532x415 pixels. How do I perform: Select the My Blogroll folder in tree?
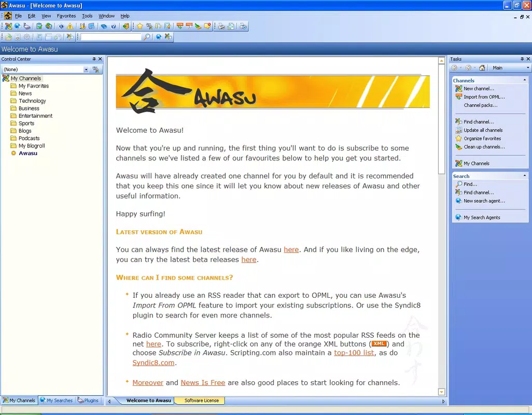point(32,146)
